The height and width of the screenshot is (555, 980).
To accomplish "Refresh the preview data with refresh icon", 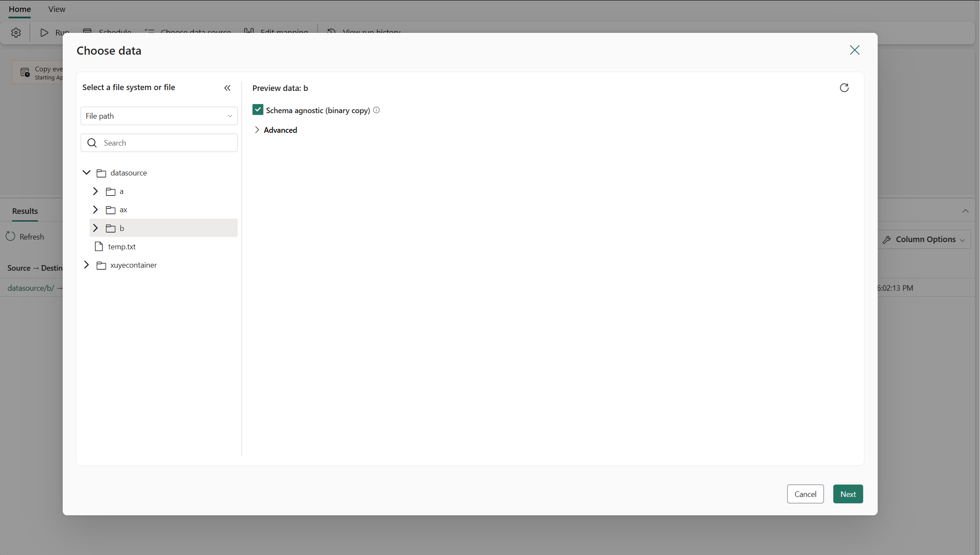I will [x=844, y=88].
